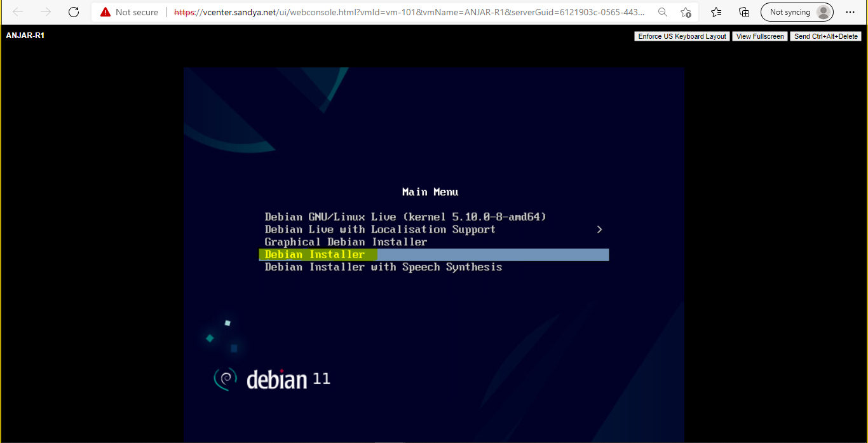Viewport: 868px width, 443px height.
Task: Send Ctrl+Alt+Delete to the VM
Action: (x=825, y=36)
